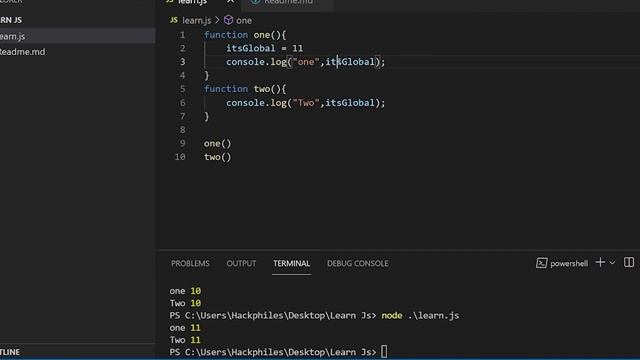Click the JS file icon in the breadcrumb
The height and width of the screenshot is (360, 640).
click(174, 20)
